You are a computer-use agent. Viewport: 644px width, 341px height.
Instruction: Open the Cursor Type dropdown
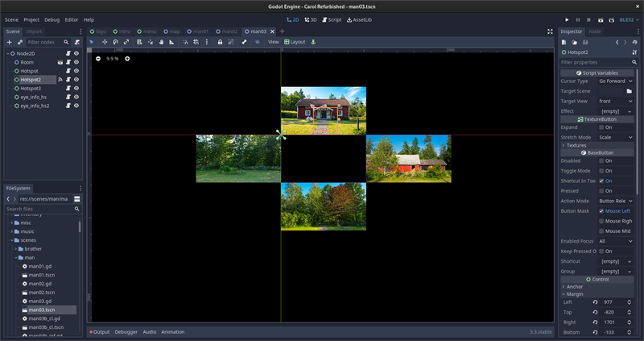pyautogui.click(x=616, y=81)
